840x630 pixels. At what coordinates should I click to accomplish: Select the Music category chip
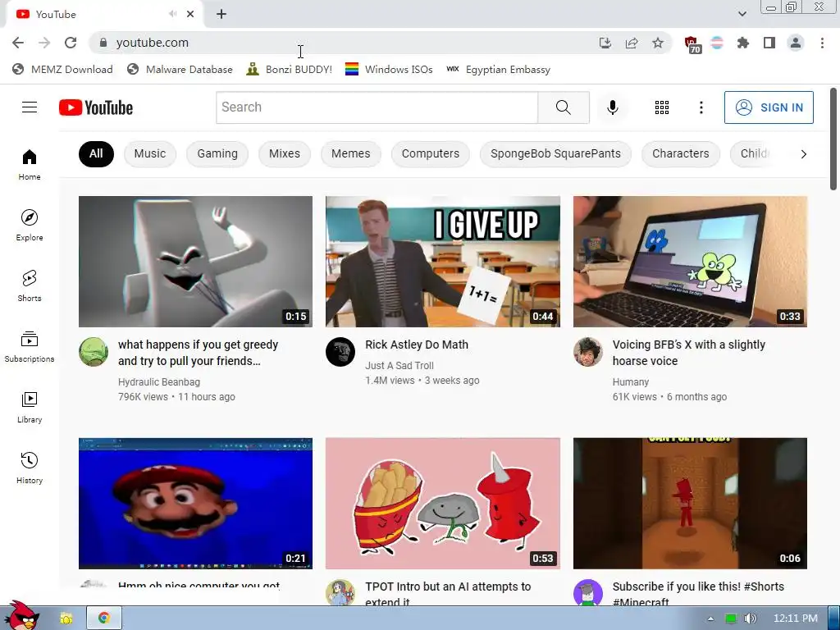click(x=150, y=153)
